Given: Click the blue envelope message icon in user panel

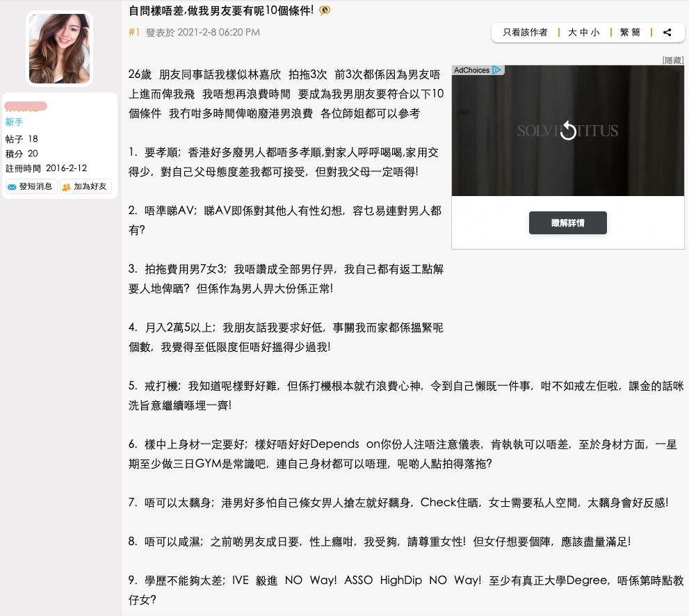Looking at the screenshot, I should tap(13, 186).
